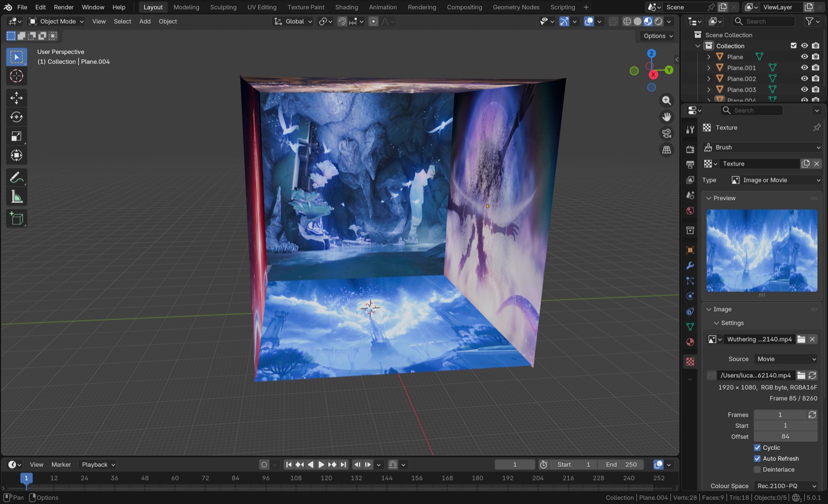The image size is (828, 504).
Task: Click the Frames value field
Action: (780, 415)
